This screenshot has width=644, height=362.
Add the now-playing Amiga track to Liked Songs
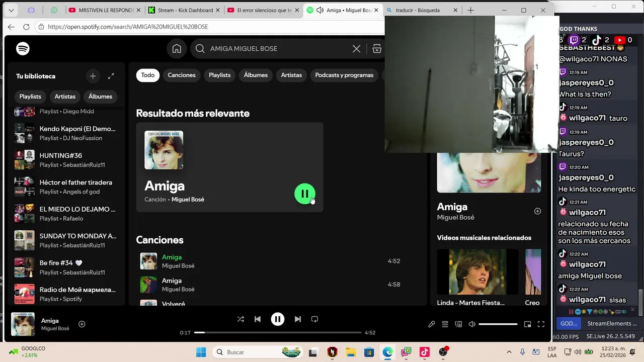pyautogui.click(x=82, y=324)
